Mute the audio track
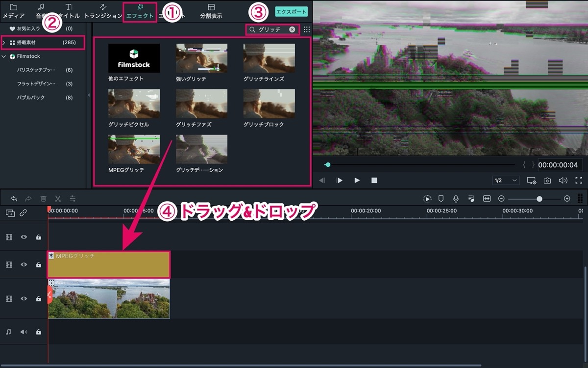588x368 pixels. click(x=24, y=332)
